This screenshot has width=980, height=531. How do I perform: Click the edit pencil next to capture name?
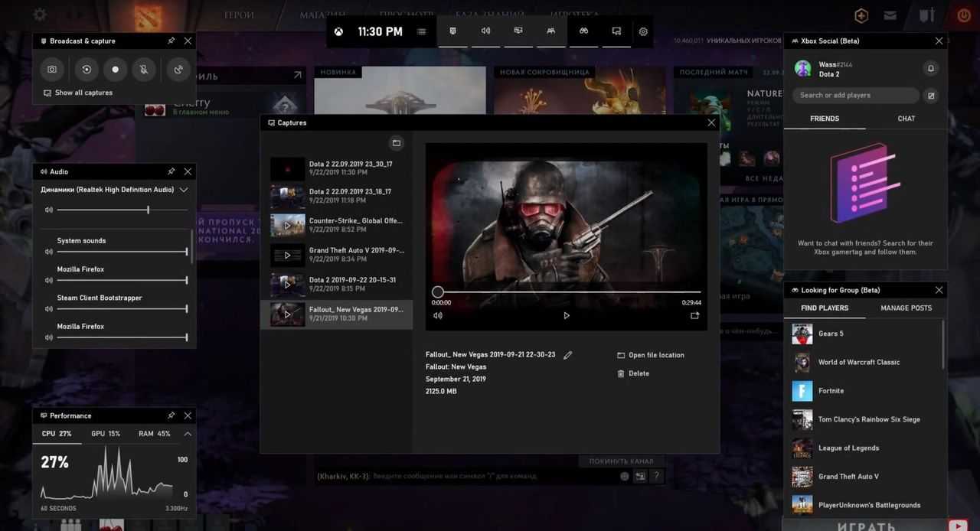(x=567, y=355)
